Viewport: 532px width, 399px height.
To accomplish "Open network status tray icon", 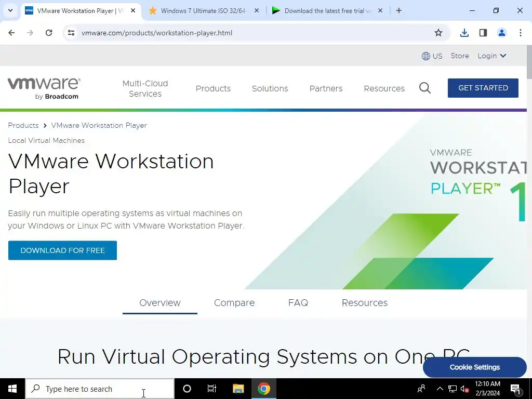I will pos(453,389).
